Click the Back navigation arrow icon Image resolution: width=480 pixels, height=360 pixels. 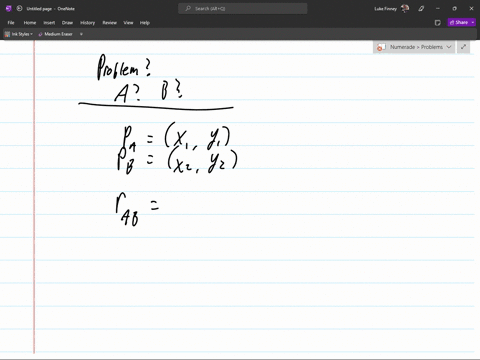[19, 9]
